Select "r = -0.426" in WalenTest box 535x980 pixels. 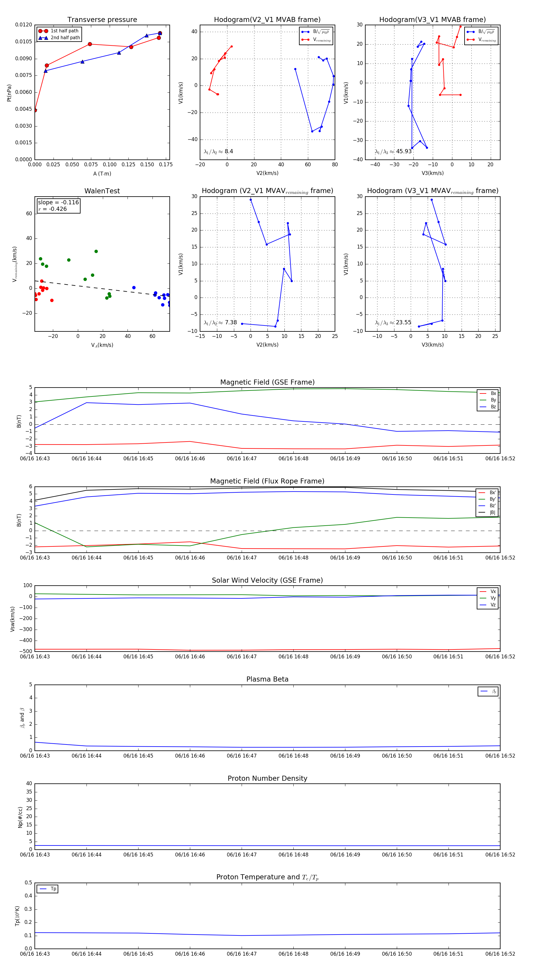tap(52, 209)
